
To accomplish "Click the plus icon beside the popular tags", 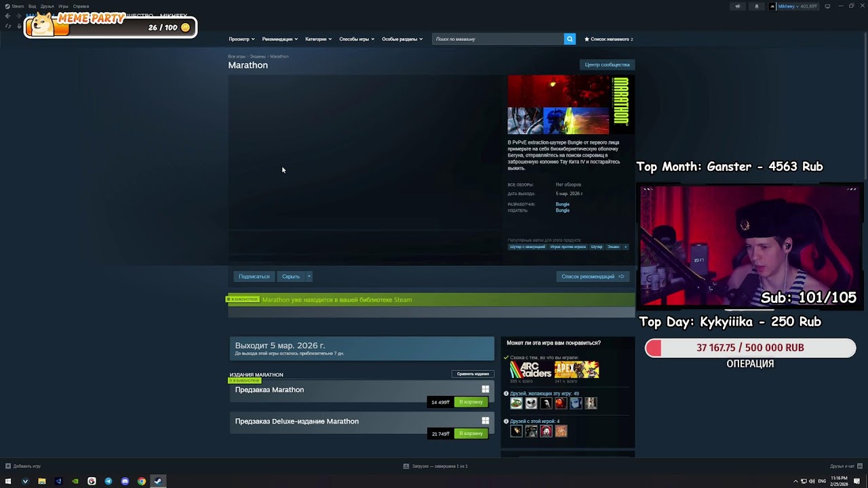I will click(x=625, y=247).
